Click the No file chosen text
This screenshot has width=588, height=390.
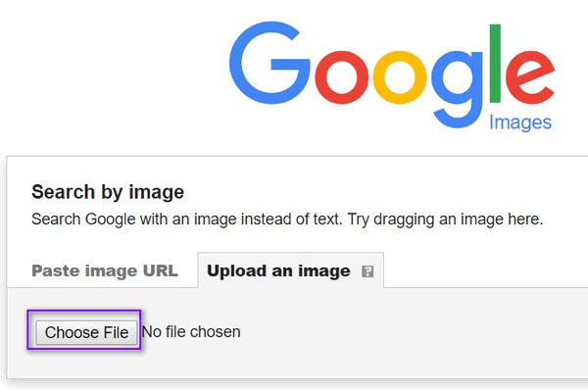pos(191,332)
